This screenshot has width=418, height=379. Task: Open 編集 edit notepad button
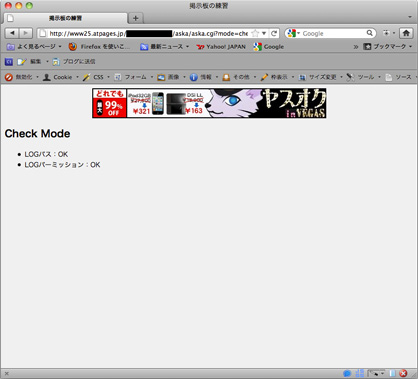coord(29,62)
